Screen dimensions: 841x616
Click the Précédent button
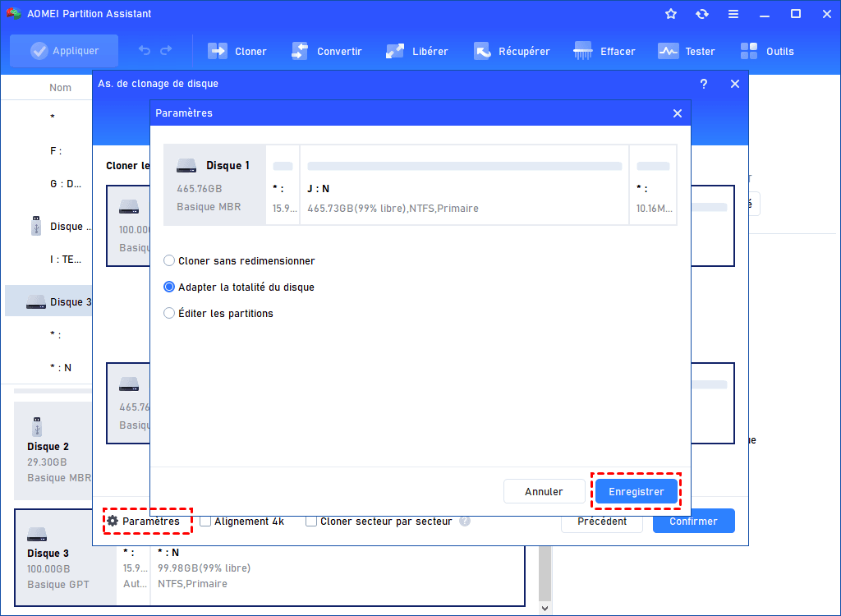[x=602, y=521]
